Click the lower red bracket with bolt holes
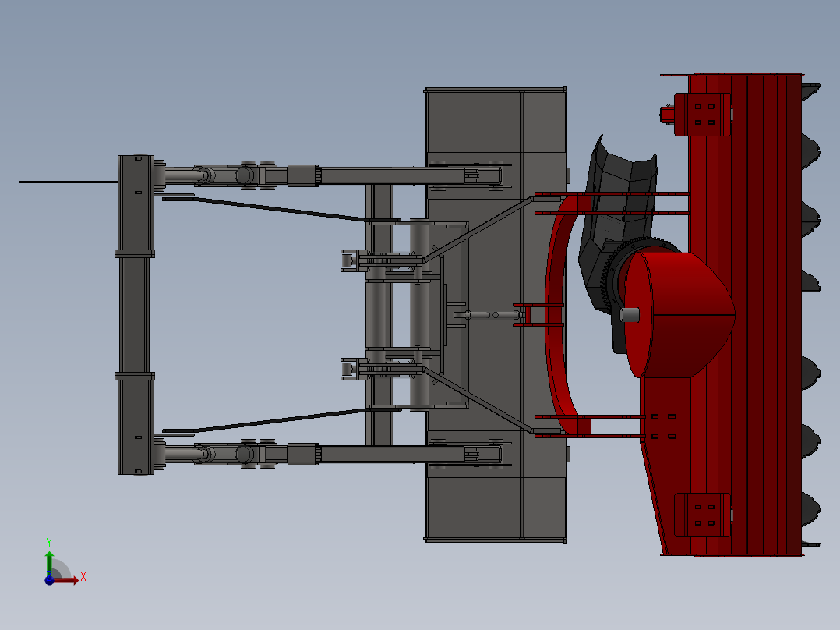Image resolution: width=840 pixels, height=630 pixels. 705,515
